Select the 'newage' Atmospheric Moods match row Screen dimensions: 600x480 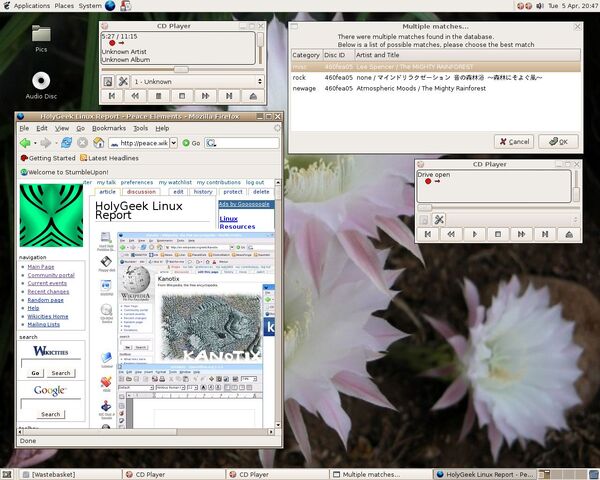436,88
